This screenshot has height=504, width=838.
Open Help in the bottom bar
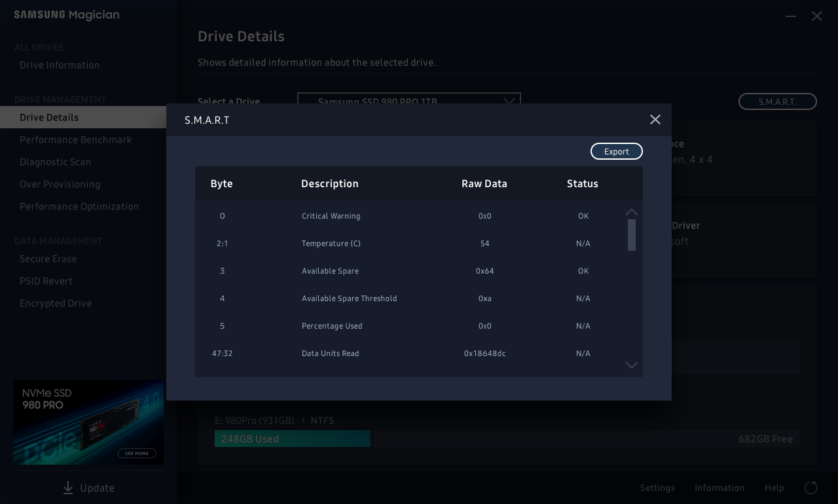tap(774, 488)
